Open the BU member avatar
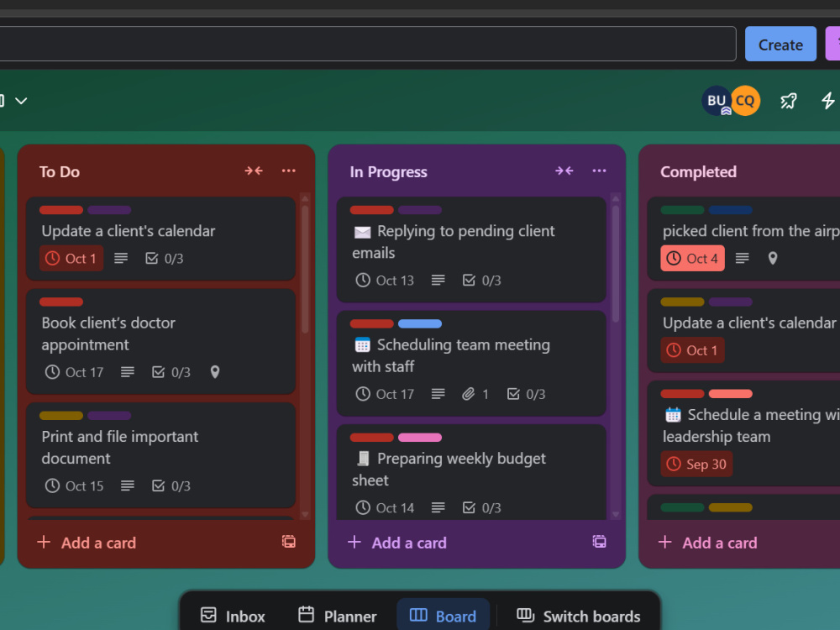Screen dimensions: 840x630 pos(717,101)
